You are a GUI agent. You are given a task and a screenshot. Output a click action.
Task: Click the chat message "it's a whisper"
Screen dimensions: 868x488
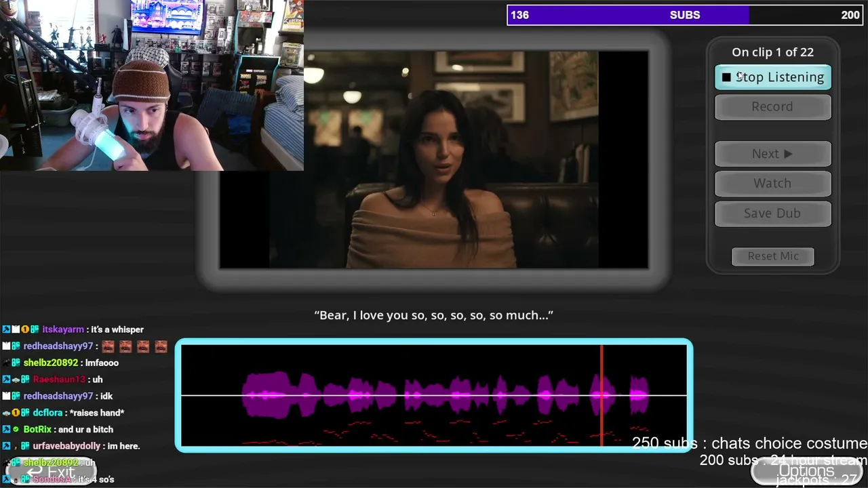117,329
